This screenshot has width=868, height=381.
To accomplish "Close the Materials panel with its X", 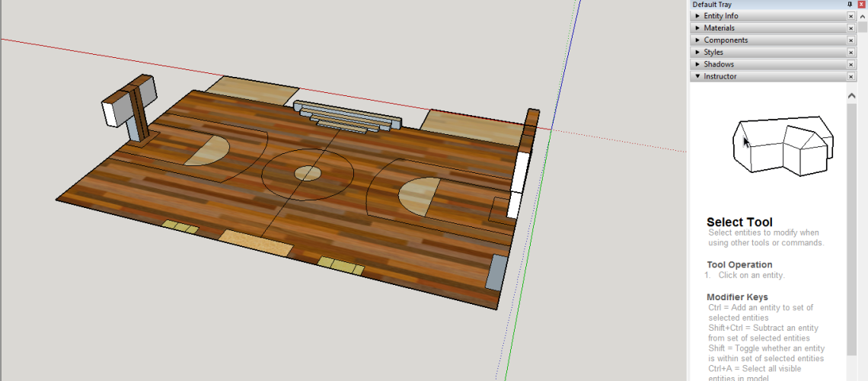I will coord(851,28).
